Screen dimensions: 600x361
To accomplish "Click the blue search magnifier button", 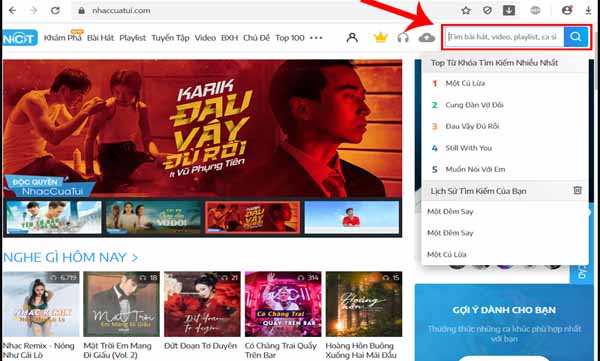I will tap(576, 37).
